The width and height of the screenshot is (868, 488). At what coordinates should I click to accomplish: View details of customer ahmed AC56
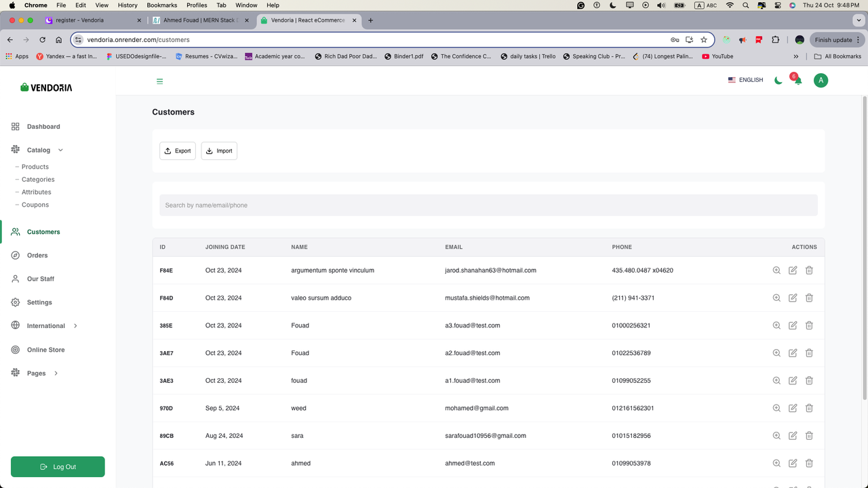[x=776, y=464]
